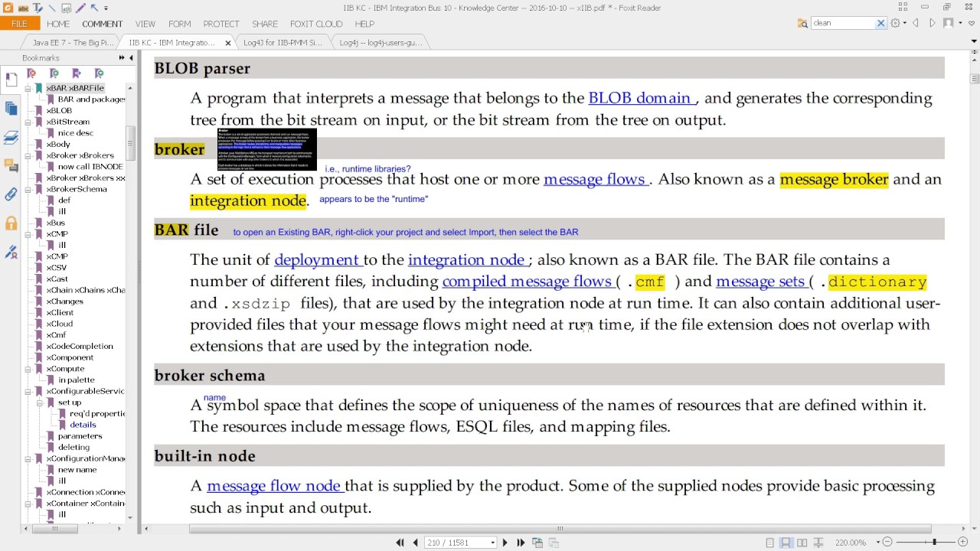Viewport: 980px width, 551px height.
Task: Enable facing pages view mode
Action: click(802, 543)
